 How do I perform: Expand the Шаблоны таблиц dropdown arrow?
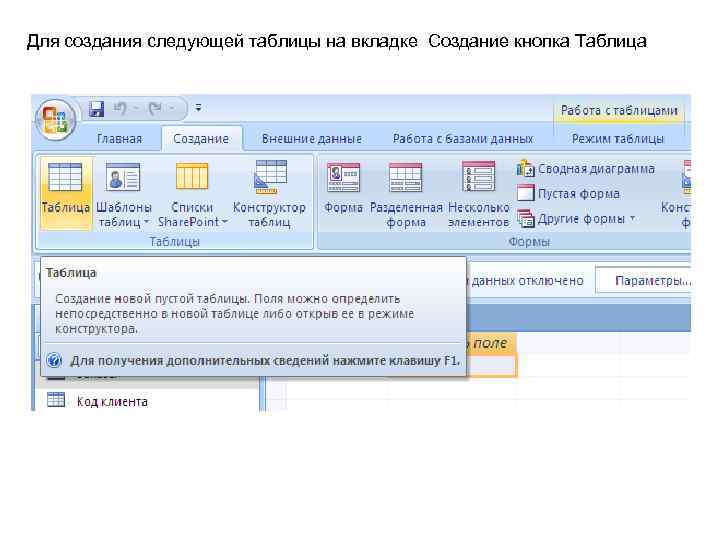tap(146, 222)
